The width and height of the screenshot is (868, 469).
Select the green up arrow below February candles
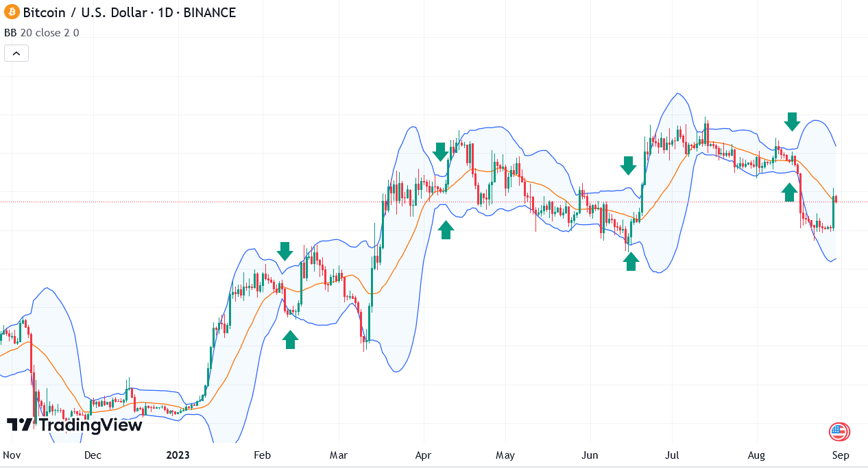289,339
